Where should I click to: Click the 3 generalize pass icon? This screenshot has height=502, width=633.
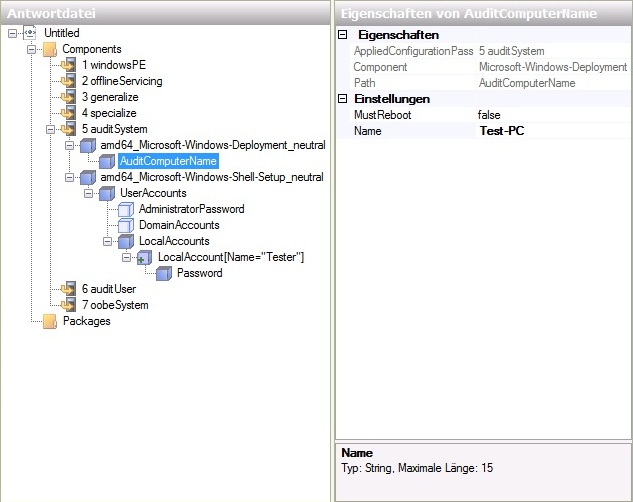(x=69, y=97)
